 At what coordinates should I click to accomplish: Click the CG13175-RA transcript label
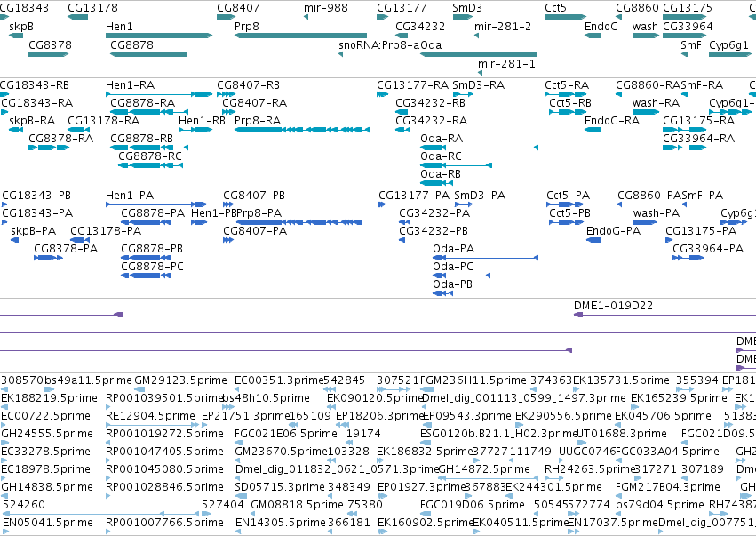[698, 120]
